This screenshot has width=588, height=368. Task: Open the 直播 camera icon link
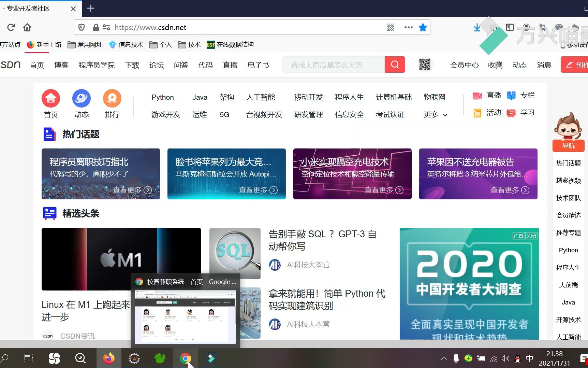pos(487,96)
